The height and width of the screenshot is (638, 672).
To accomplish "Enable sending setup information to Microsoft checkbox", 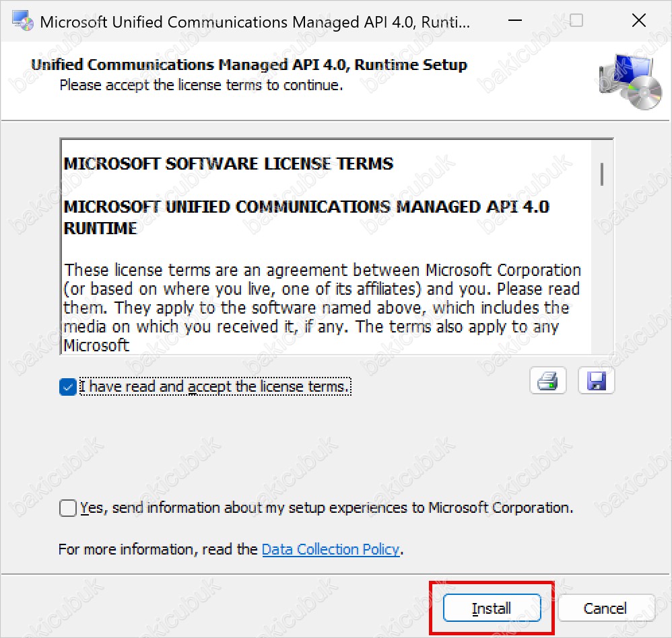I will 68,508.
